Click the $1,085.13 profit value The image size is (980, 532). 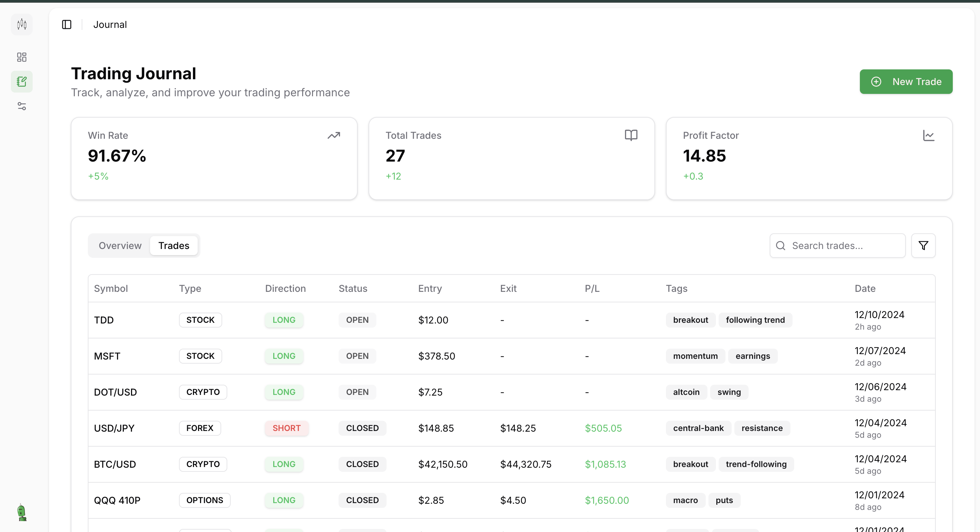(x=605, y=464)
